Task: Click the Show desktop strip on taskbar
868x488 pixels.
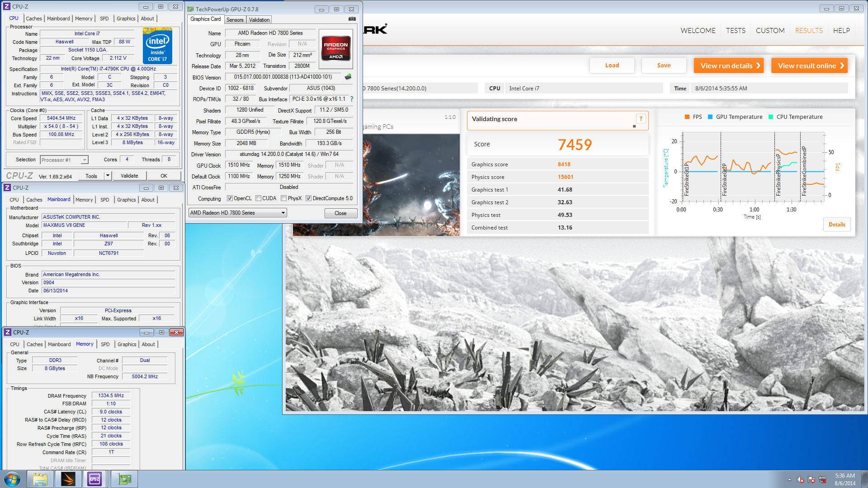Action: click(864, 479)
